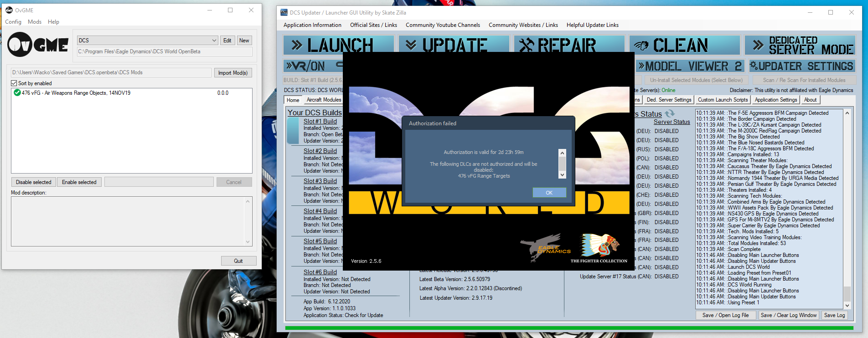Open Official Sites / Links menu
This screenshot has width=868, height=338.
click(x=373, y=25)
